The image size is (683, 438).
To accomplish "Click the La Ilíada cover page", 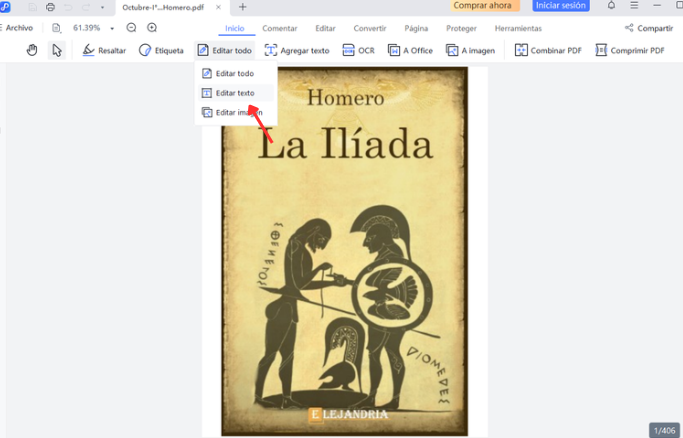I will (345, 251).
